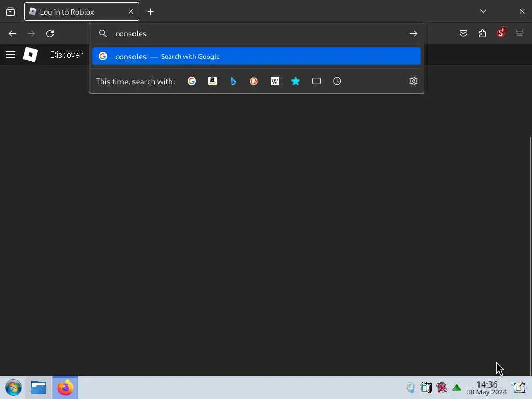532x399 pixels.
Task: Open Firefox application hamburger menu
Action: pos(520,33)
